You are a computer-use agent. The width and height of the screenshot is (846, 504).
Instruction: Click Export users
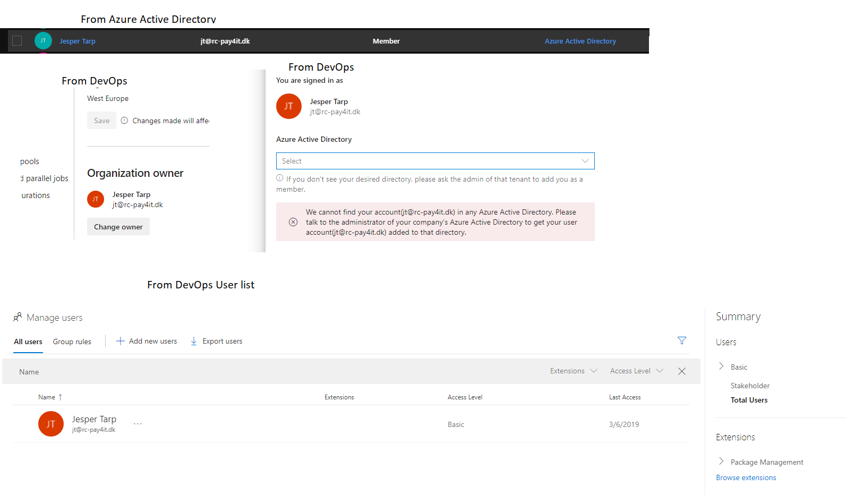pyautogui.click(x=216, y=341)
